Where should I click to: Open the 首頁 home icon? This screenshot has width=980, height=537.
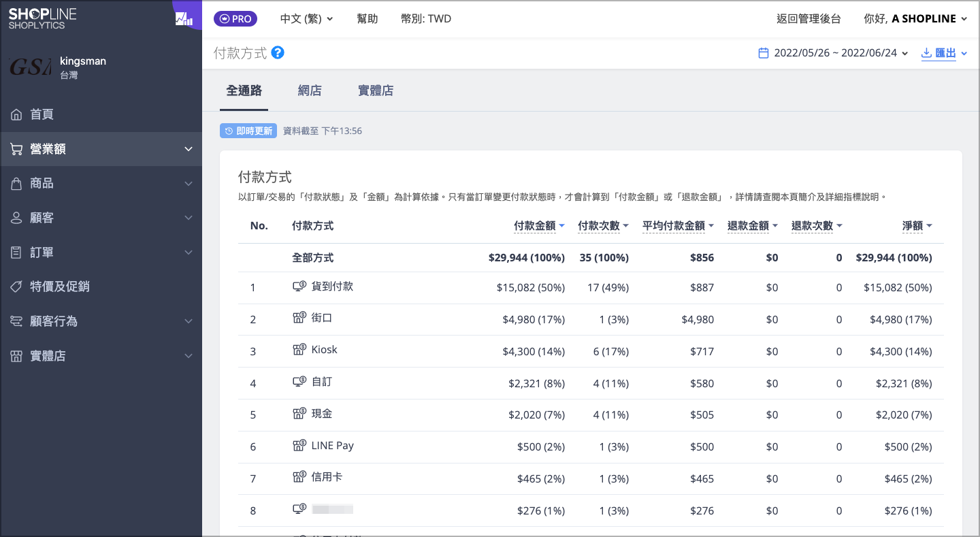coord(16,114)
